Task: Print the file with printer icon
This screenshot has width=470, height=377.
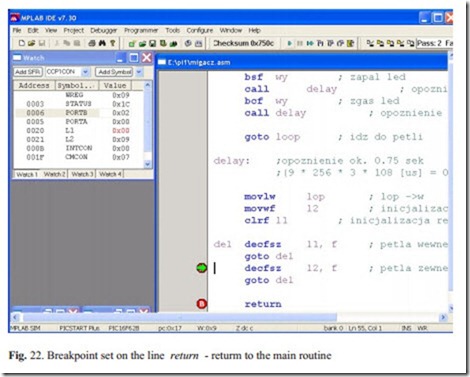Action: [92, 43]
